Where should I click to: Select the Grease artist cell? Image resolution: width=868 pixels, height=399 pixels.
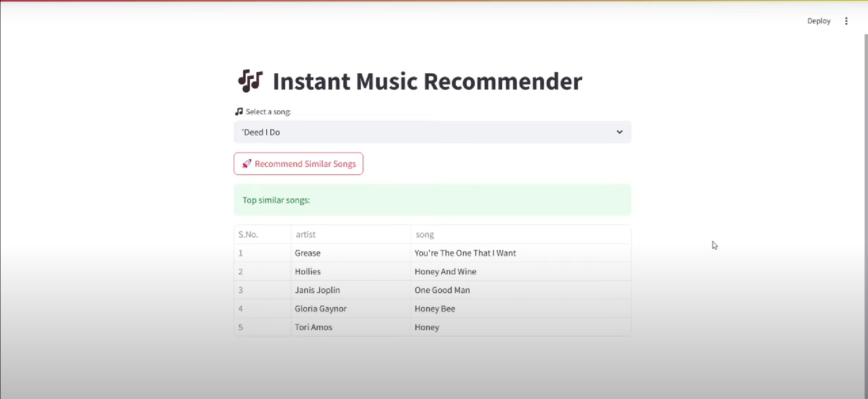click(x=351, y=253)
